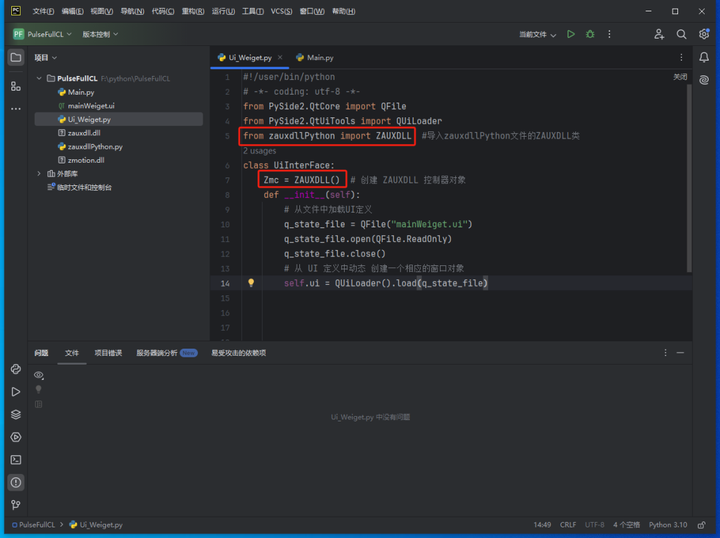This screenshot has height=538, width=720.
Task: Select Server-Side Analysis tab
Action: 167,353
